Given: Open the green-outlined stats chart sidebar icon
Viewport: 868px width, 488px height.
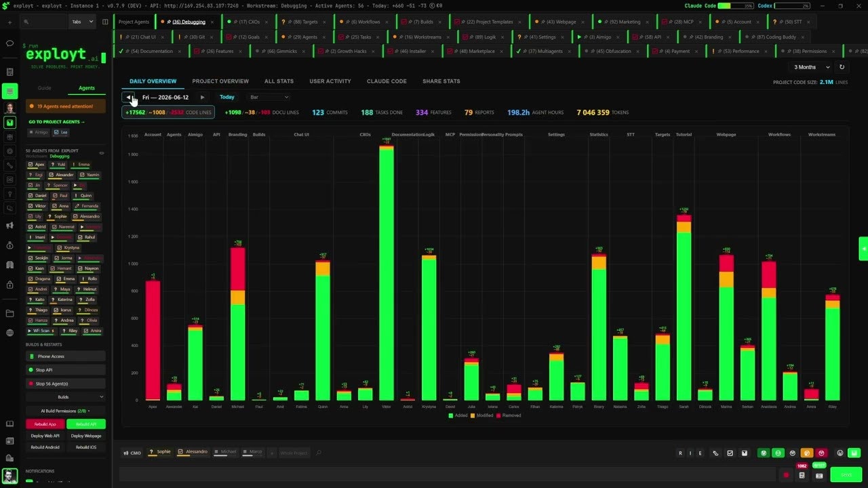Looking at the screenshot, I should click(9, 123).
